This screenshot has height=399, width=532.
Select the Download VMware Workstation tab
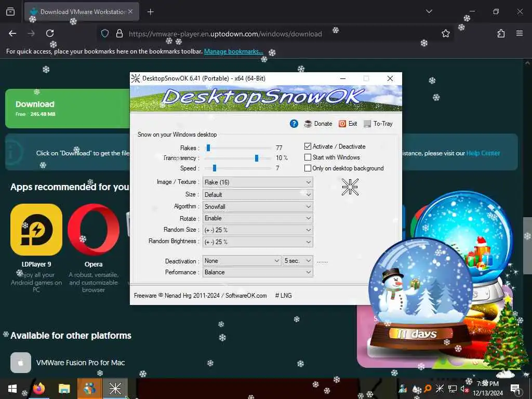click(82, 11)
